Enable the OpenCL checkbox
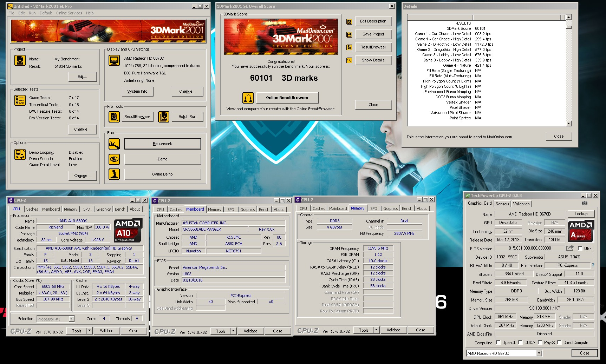The height and width of the screenshot is (364, 606). pyautogui.click(x=498, y=342)
